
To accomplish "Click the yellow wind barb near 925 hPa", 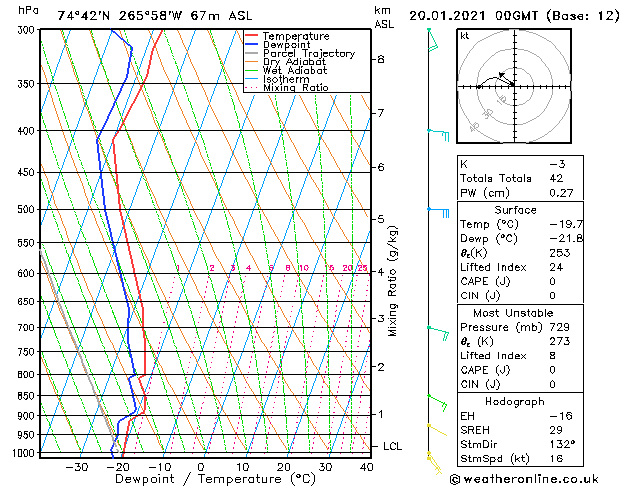I will 435,429.
